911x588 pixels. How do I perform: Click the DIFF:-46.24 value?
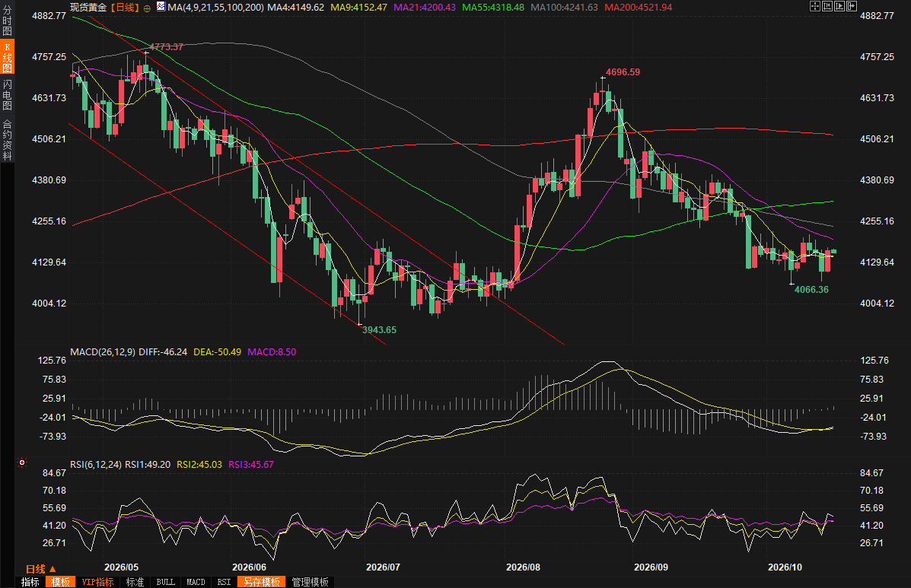[x=163, y=351]
